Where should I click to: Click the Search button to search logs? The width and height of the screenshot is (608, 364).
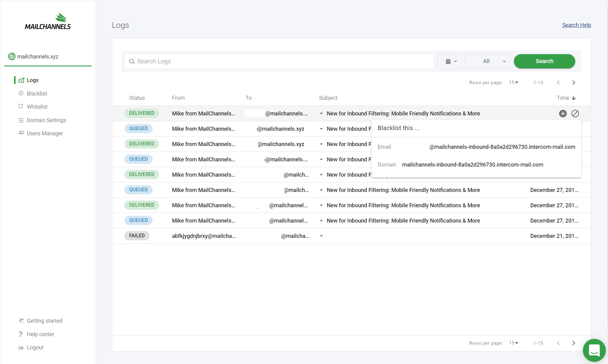pyautogui.click(x=544, y=61)
